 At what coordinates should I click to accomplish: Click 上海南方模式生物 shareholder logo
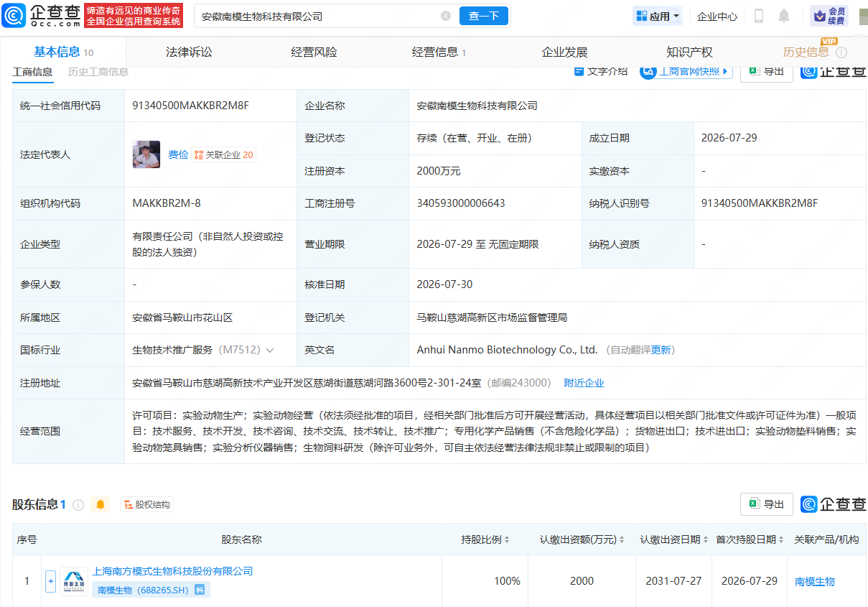[74, 581]
